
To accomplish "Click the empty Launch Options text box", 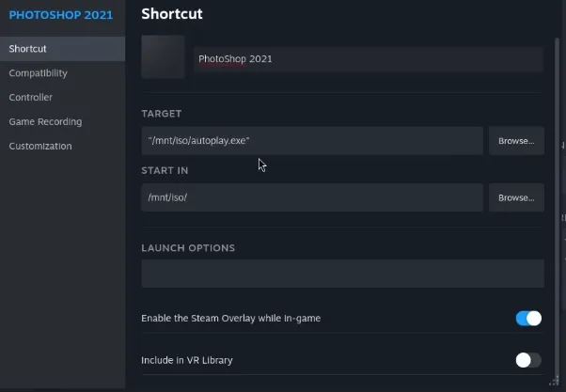I will tap(342, 274).
